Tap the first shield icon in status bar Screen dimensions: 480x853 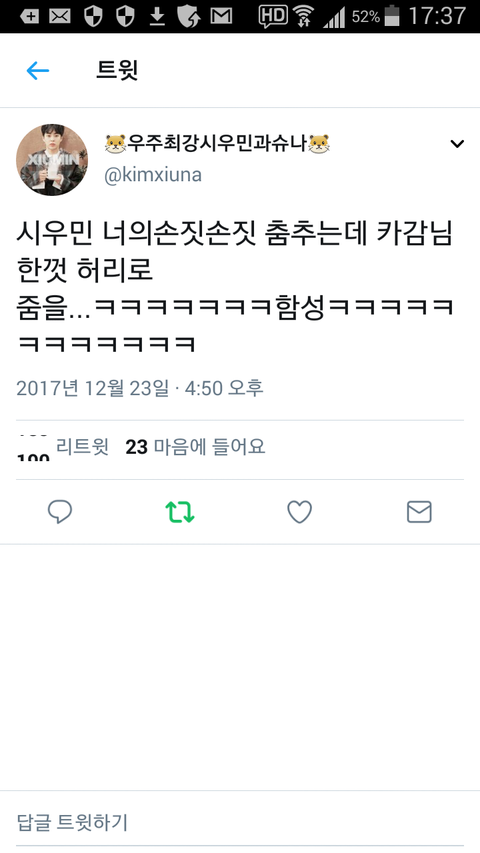[x=94, y=16]
